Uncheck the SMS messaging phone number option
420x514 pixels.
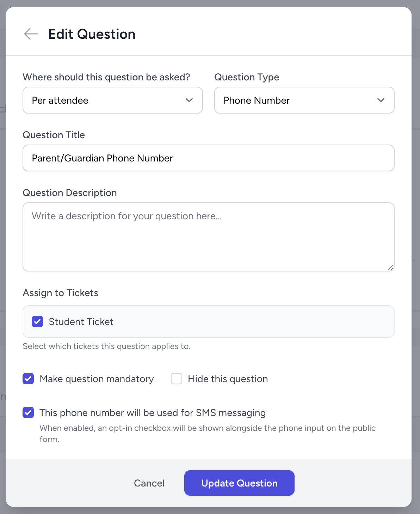[x=28, y=412]
